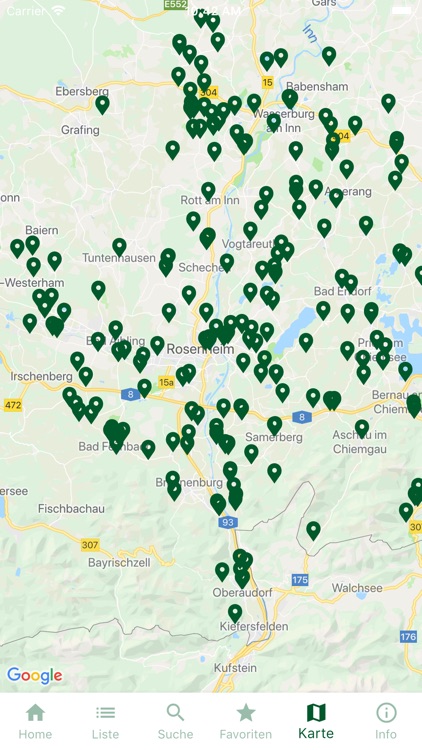Open the Home tab
This screenshot has width=422, height=750.
click(x=35, y=721)
